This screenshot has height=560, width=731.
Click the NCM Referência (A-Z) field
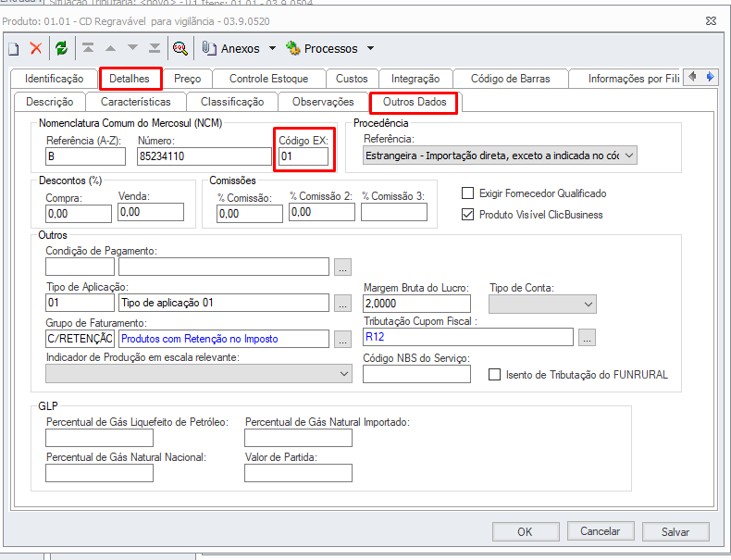[x=85, y=156]
